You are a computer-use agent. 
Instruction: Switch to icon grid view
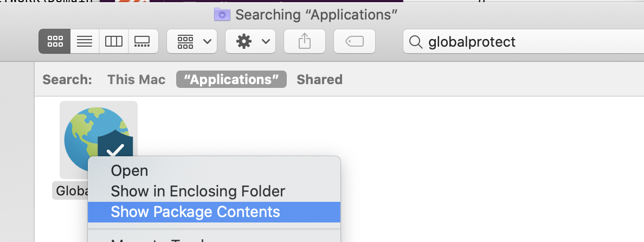(x=55, y=42)
